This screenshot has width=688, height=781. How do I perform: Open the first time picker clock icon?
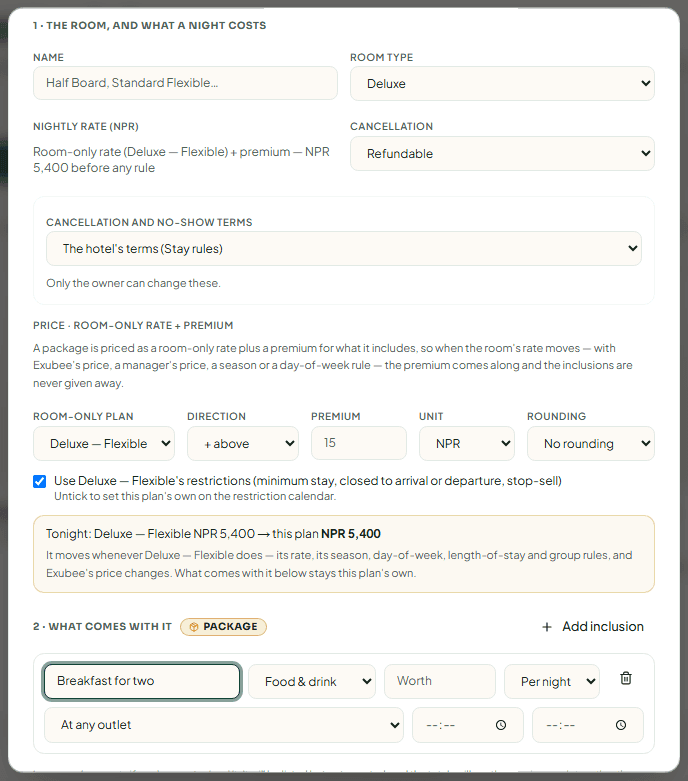coord(501,725)
